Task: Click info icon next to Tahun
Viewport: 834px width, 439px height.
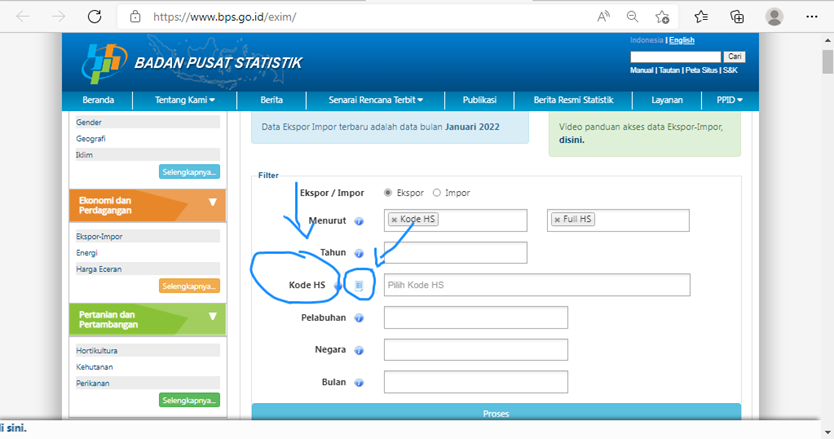Action: 359,253
